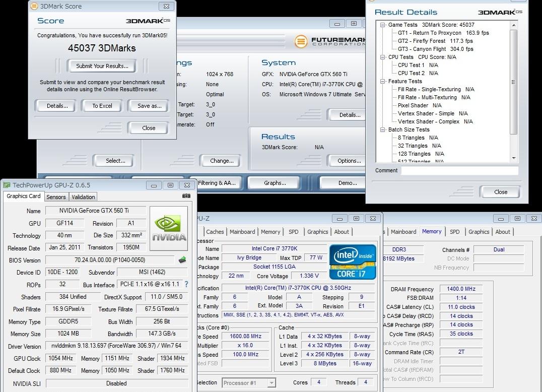Open the Graphics tab in the right CPU-Z window

pyautogui.click(x=479, y=232)
